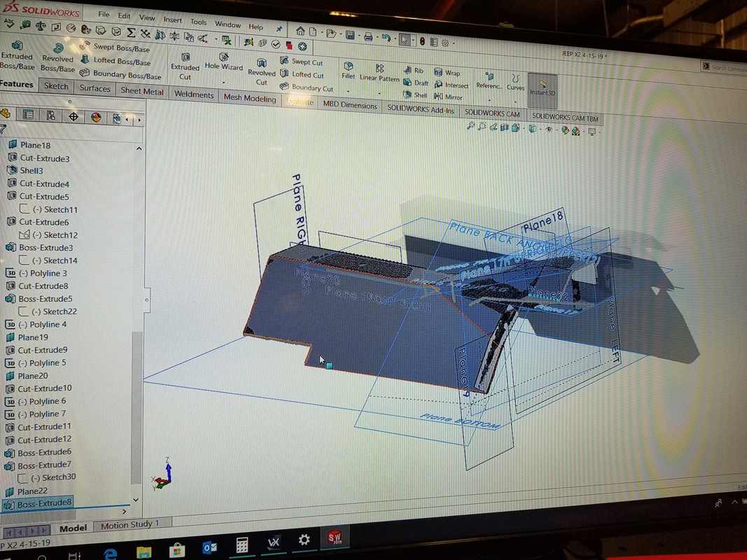Viewport: 747px width, 560px height.
Task: Open the Options gear icon
Action: [x=445, y=43]
